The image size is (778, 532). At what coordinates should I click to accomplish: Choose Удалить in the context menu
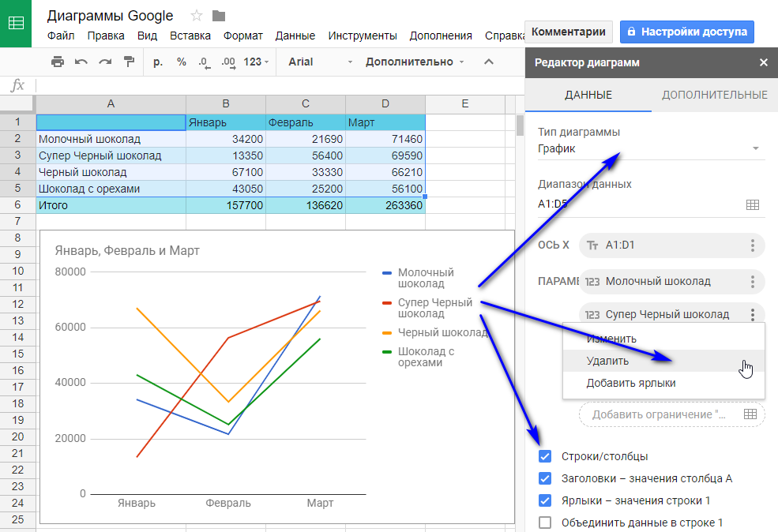click(663, 361)
